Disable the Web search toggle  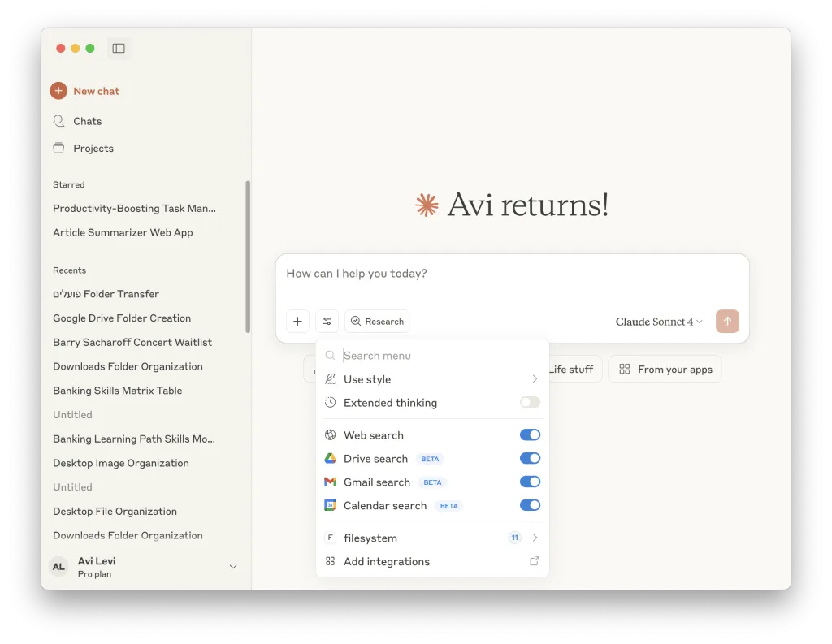click(x=530, y=435)
